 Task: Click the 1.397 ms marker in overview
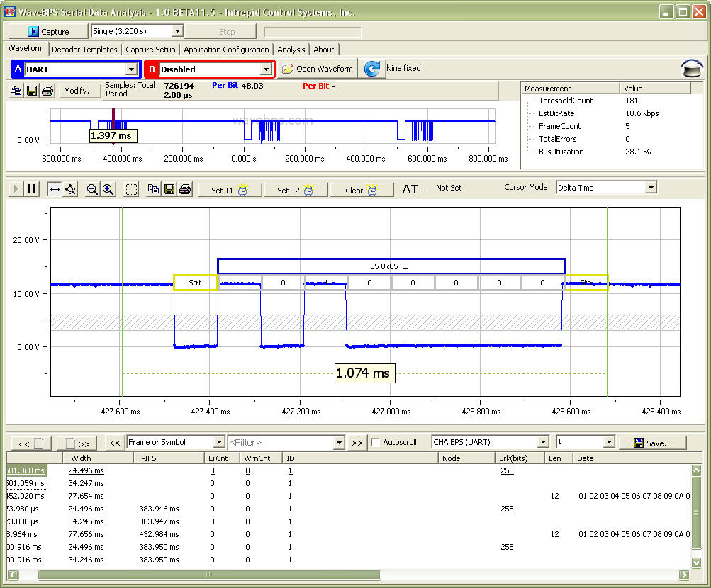pos(111,135)
